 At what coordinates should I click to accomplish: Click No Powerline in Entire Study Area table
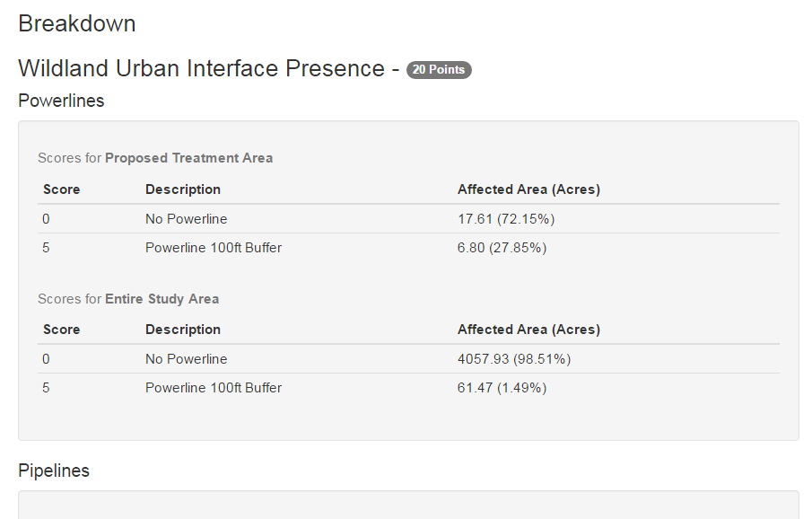point(187,359)
